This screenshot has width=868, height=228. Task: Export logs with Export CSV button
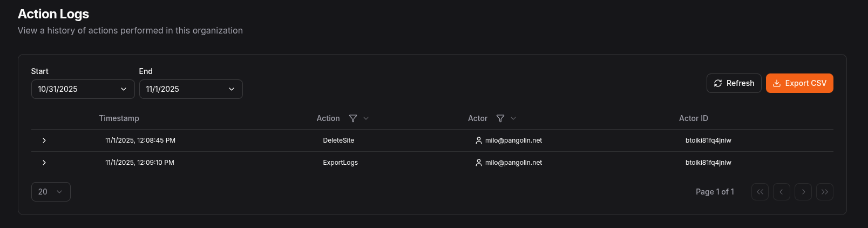coord(799,83)
